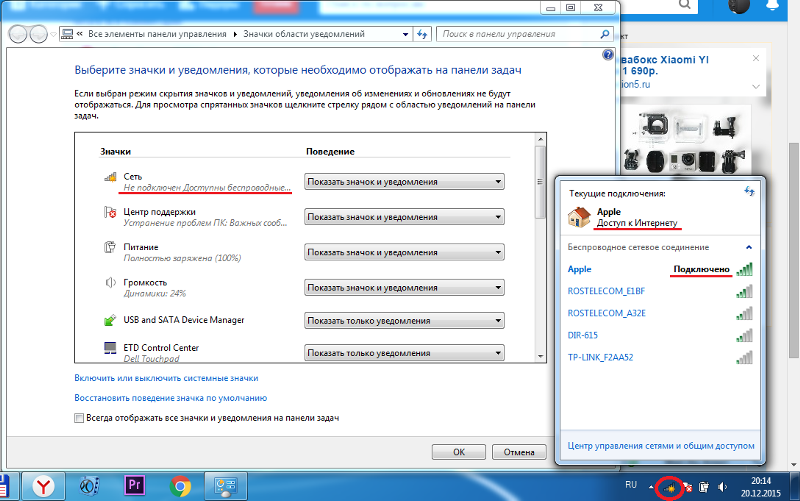Screen dimensions: 800x501
Task: Click 'Все элементы панели управления' breadcrumb
Action: pyautogui.click(x=157, y=34)
